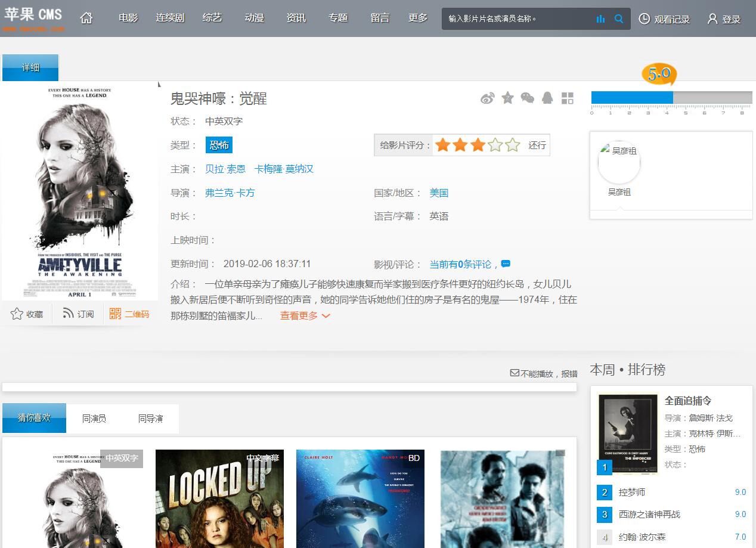
Task: Select the 猜你喜欢 tab
Action: 34,418
